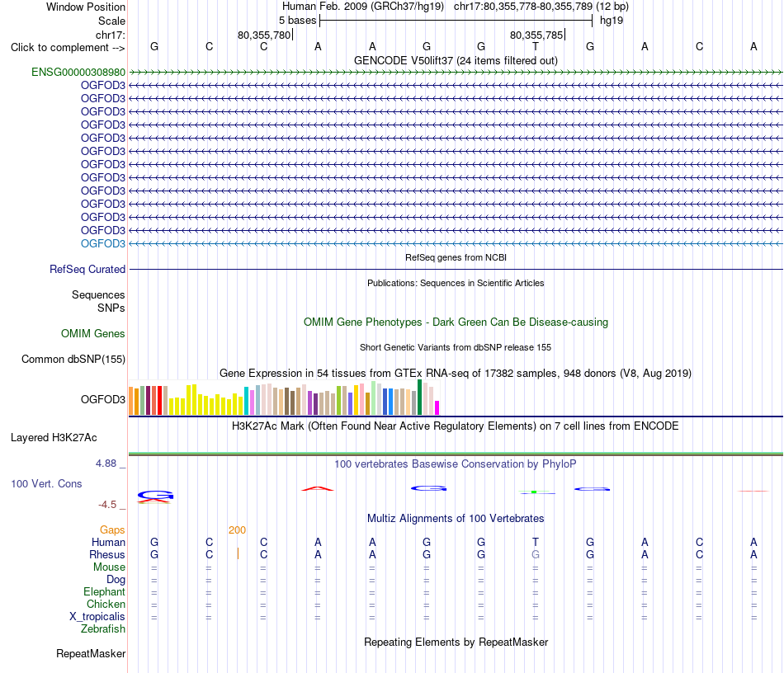The image size is (784, 673).
Task: Open the RefSeq Curated track label
Action: [x=87, y=269]
